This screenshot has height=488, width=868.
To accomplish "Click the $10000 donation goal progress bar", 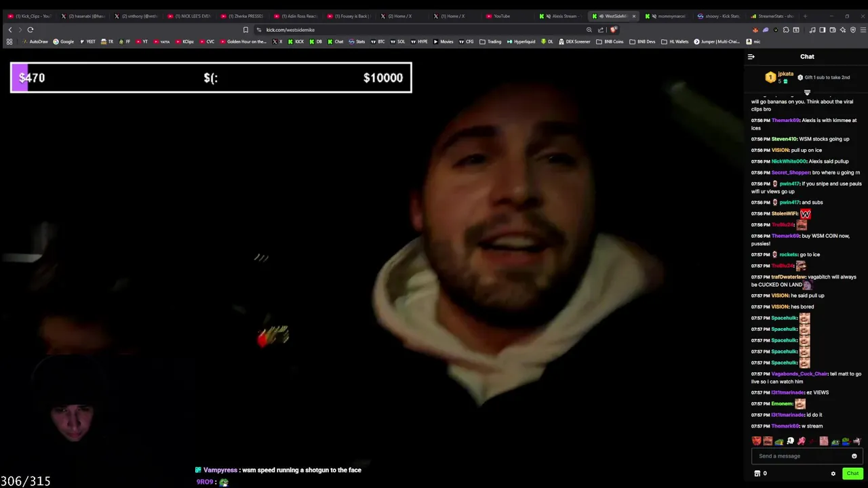I will (x=211, y=77).
